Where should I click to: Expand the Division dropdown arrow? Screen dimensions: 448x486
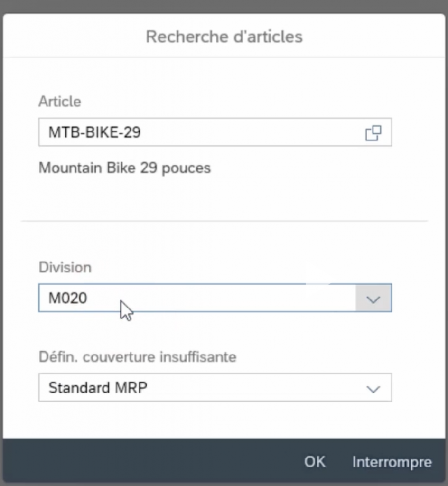[373, 298]
